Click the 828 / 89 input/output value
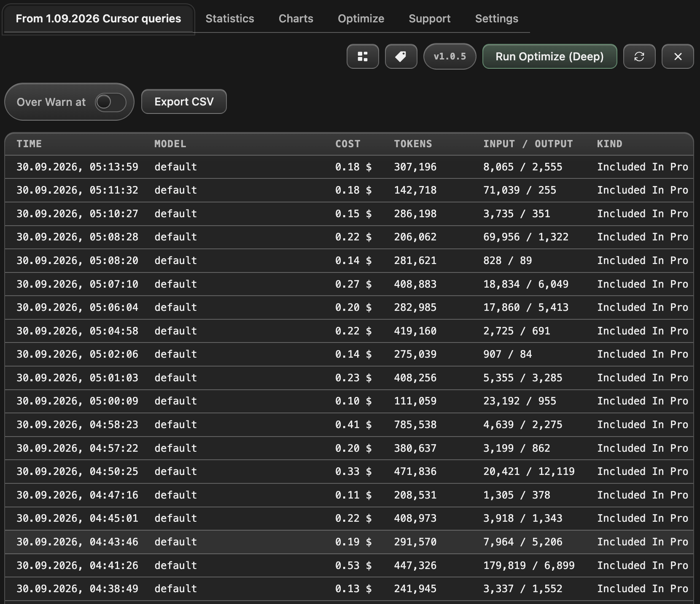 (x=507, y=261)
